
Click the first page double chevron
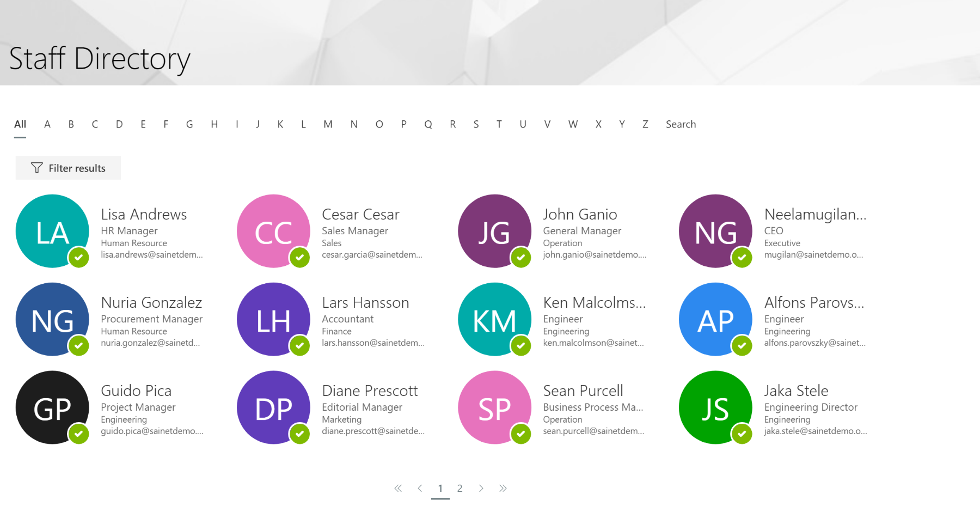(x=399, y=488)
